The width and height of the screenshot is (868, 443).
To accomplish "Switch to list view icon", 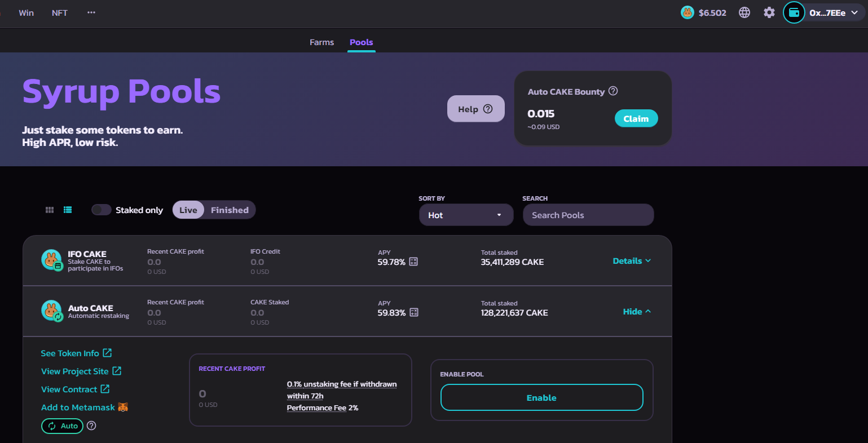I will click(68, 210).
